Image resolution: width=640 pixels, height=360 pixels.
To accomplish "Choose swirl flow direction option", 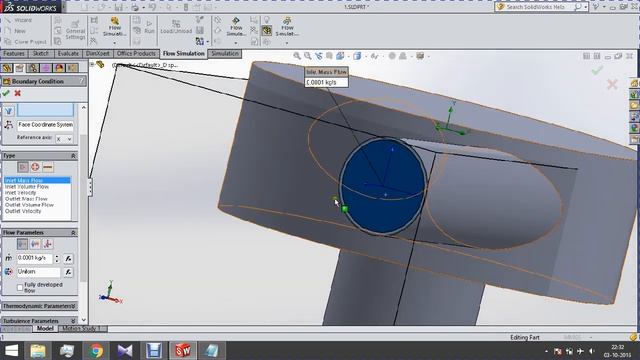I will click(x=35, y=244).
